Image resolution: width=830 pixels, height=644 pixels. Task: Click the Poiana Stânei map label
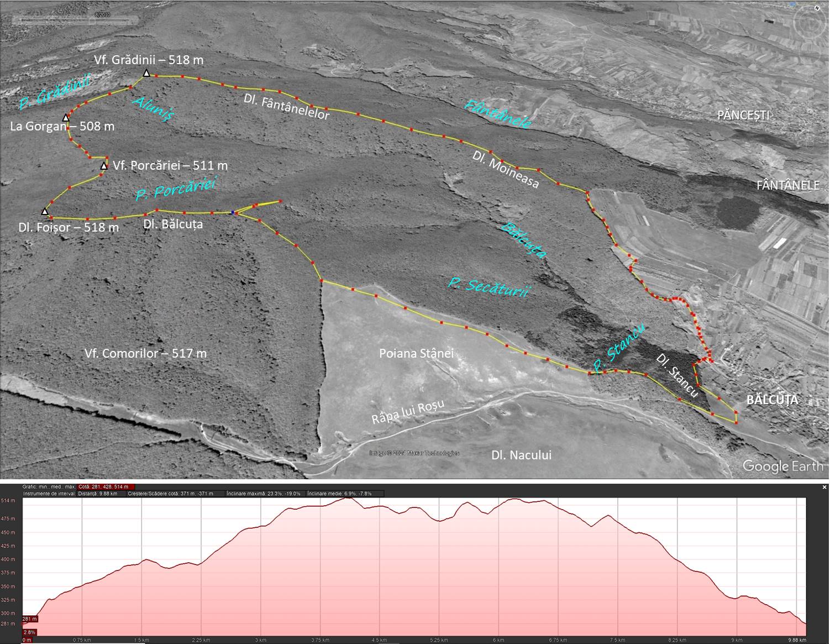coord(416,353)
